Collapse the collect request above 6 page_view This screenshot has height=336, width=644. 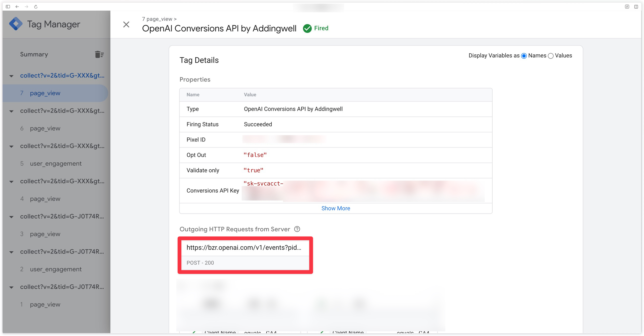11,111
